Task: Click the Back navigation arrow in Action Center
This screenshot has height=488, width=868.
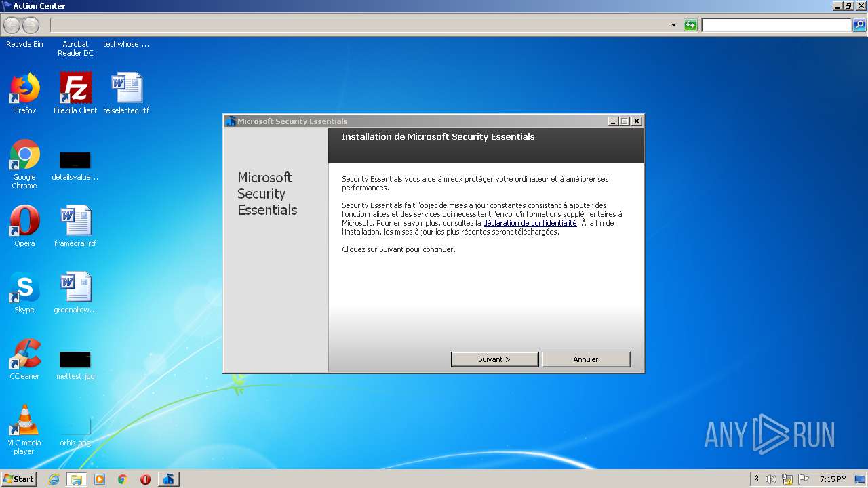Action: tap(12, 26)
